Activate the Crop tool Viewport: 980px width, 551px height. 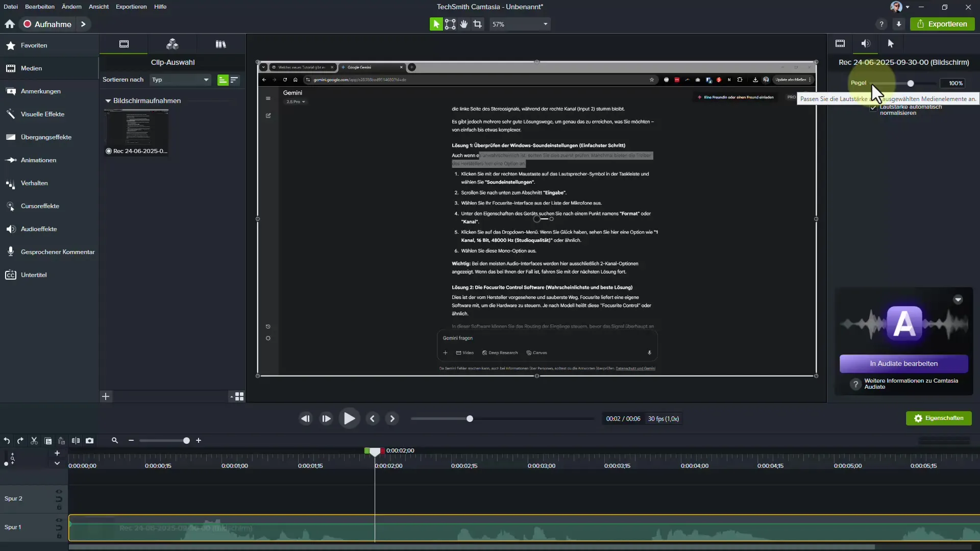pyautogui.click(x=478, y=24)
